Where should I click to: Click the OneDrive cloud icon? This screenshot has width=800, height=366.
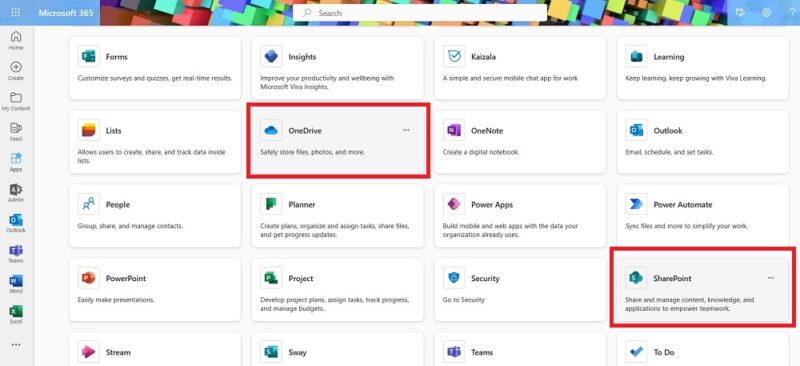(271, 130)
